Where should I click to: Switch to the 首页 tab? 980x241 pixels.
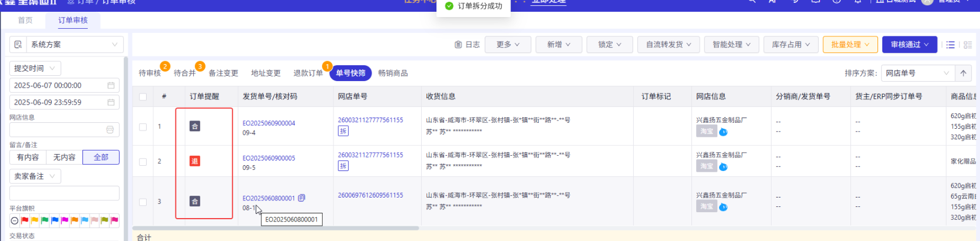[x=25, y=20]
